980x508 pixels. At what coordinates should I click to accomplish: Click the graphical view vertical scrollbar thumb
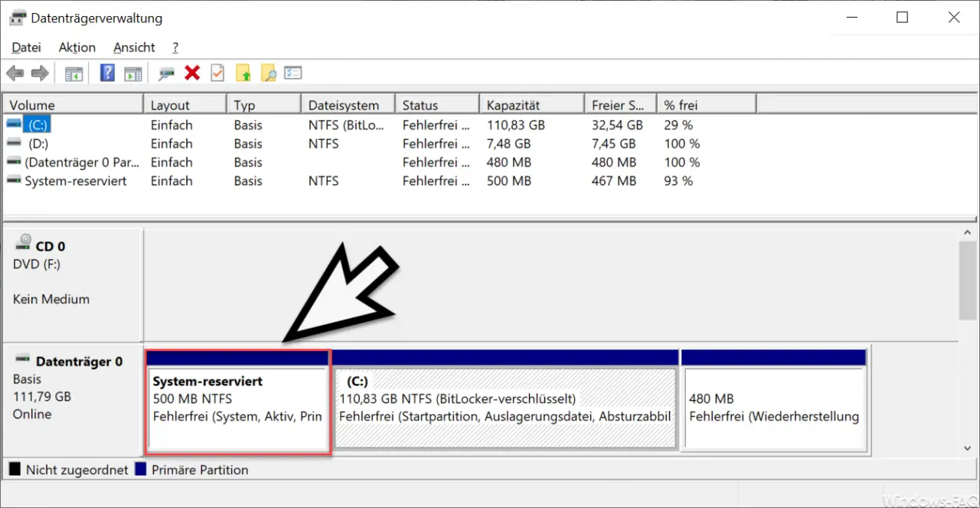pos(968,280)
